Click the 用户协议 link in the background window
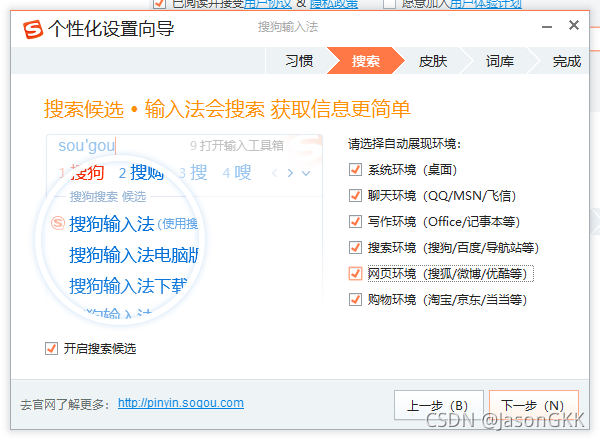The image size is (600, 440). (x=267, y=3)
